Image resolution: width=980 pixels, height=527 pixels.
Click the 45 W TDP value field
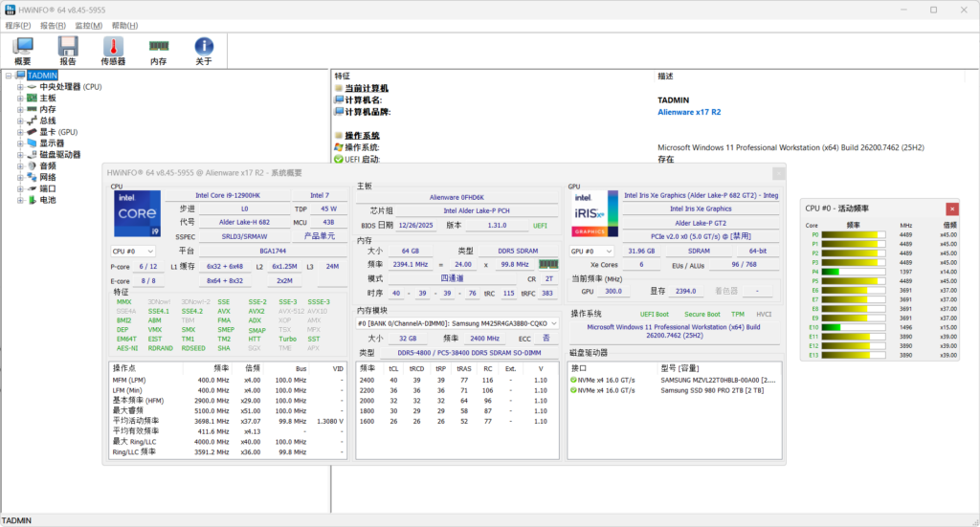(x=329, y=209)
